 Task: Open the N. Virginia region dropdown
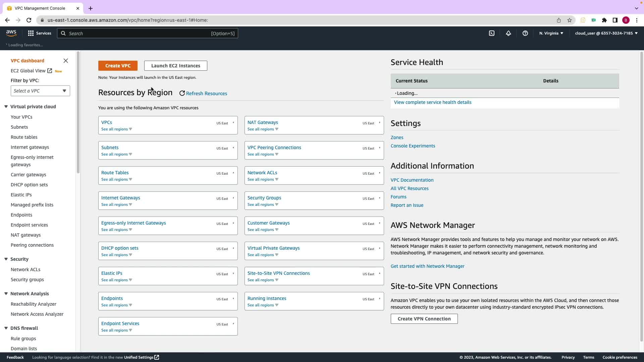pos(551,33)
